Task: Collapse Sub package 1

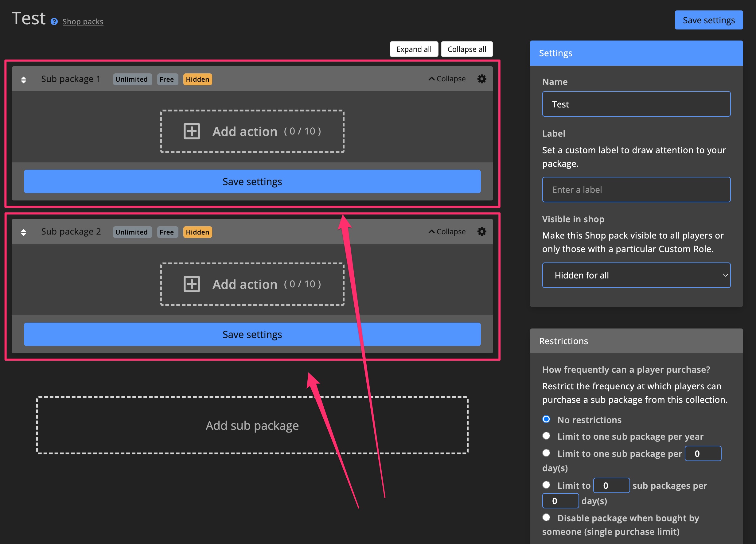Action: [447, 79]
